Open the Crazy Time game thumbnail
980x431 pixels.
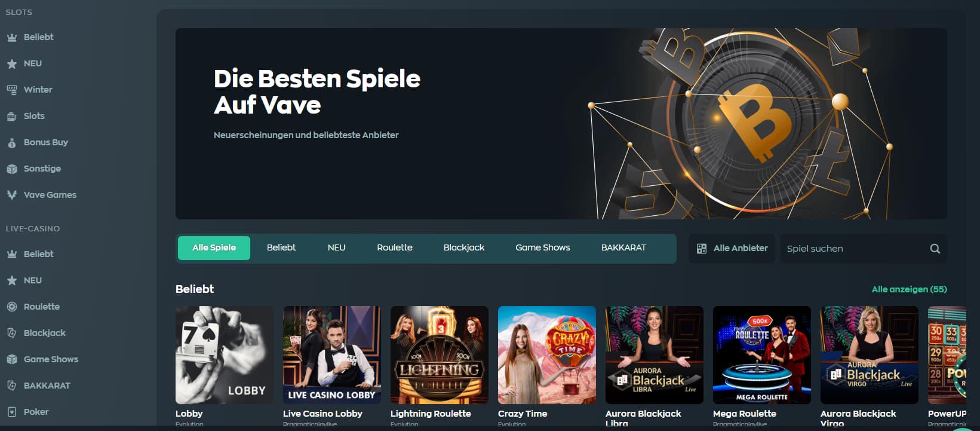tap(547, 355)
